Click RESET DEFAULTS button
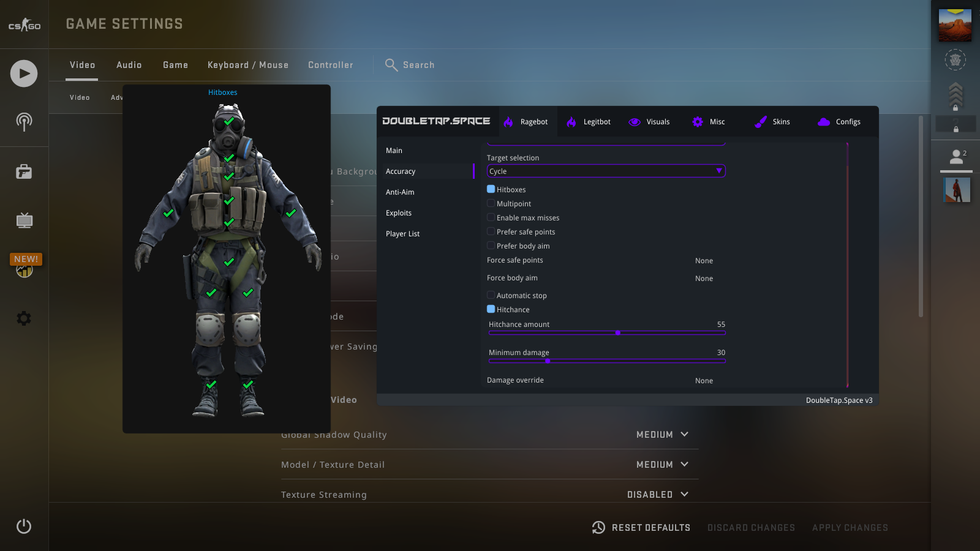Screen dimensions: 980x551 641,527
